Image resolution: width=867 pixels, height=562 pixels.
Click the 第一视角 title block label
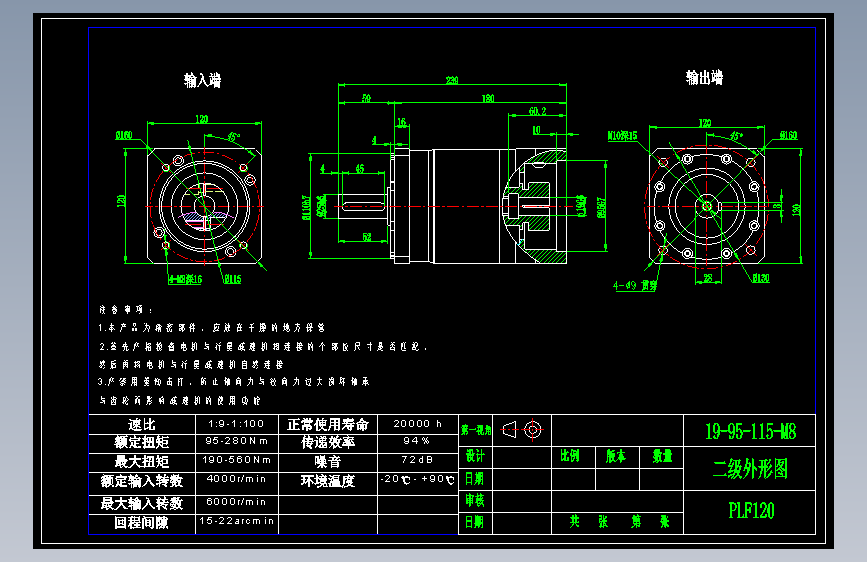coord(476,430)
